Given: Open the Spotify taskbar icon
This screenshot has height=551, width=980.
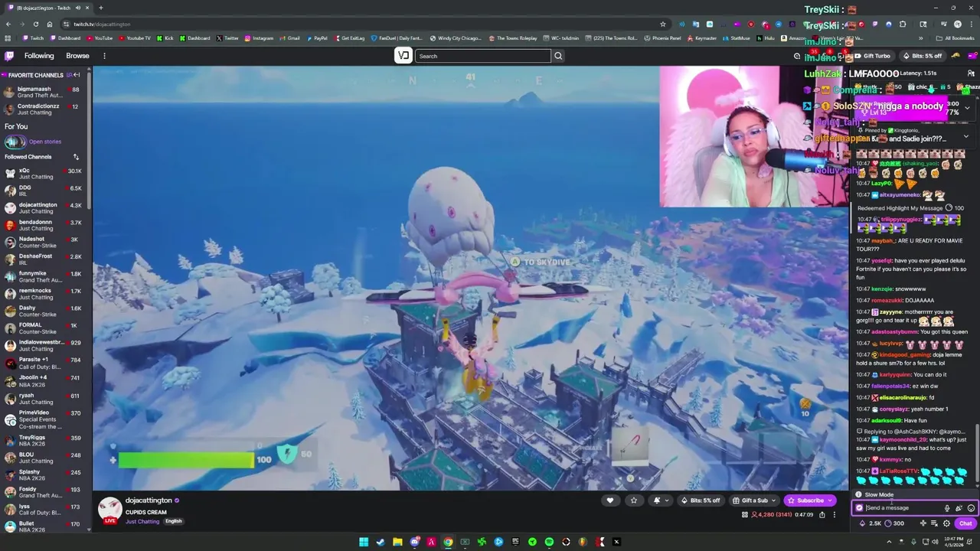Looking at the screenshot, I should click(549, 542).
